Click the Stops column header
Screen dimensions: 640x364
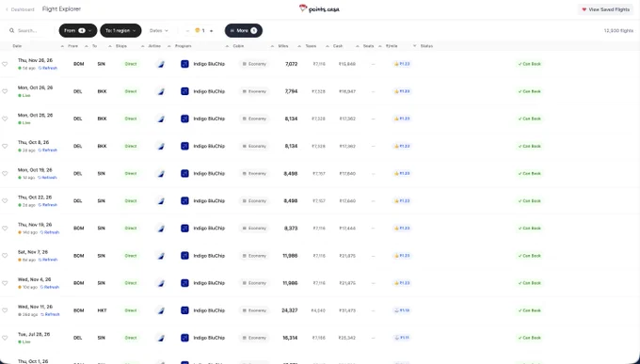click(x=121, y=46)
